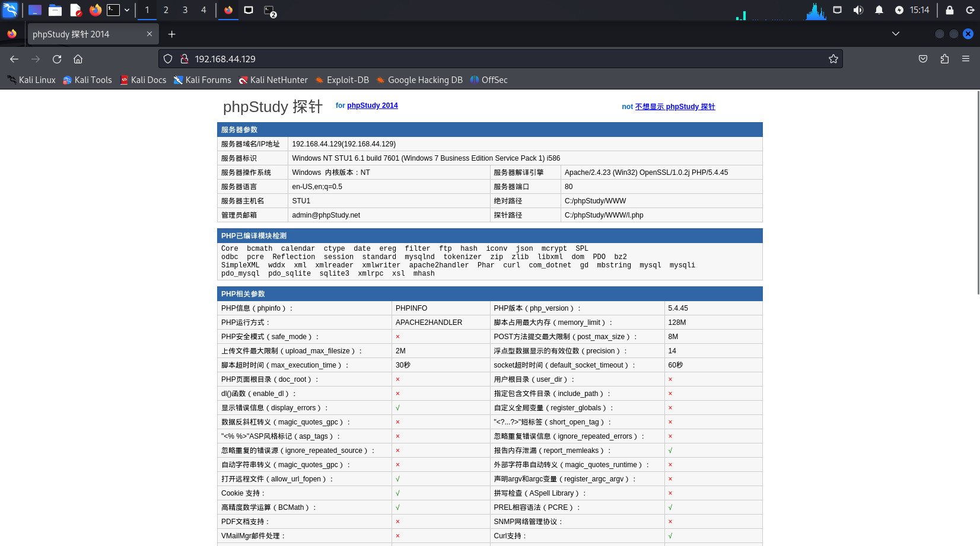Expand the list all tabs chevron

coord(896,34)
